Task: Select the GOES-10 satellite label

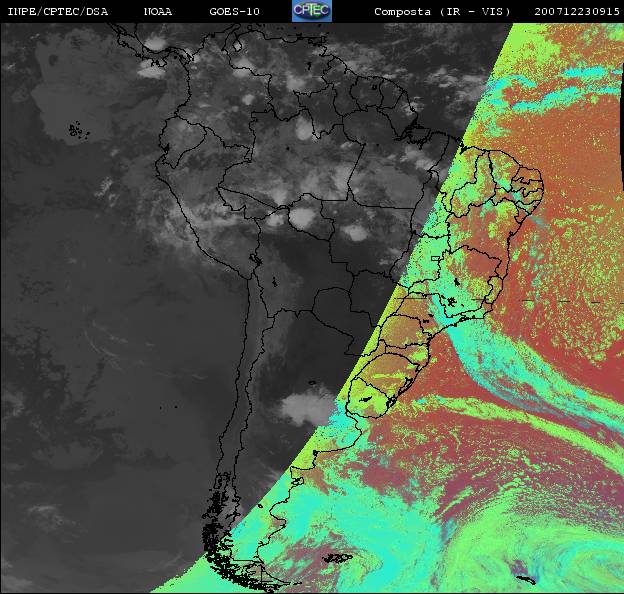Action: 234,12
